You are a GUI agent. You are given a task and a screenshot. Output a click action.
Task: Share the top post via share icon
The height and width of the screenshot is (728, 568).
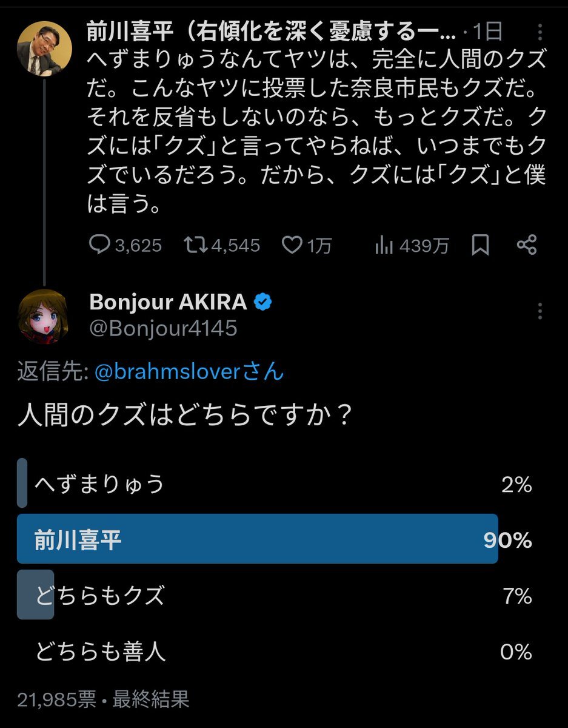coord(526,245)
